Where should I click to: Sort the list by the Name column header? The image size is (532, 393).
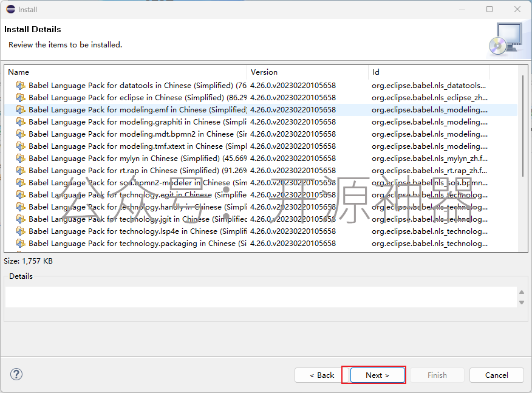click(x=126, y=72)
